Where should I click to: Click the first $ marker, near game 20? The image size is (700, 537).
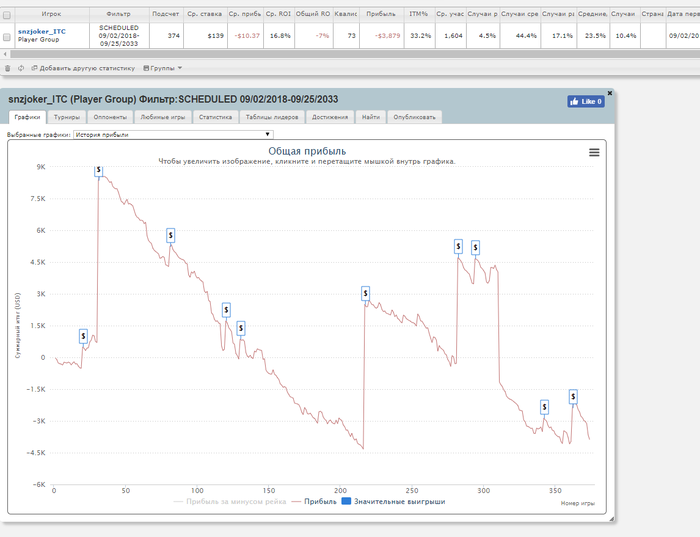tap(83, 336)
